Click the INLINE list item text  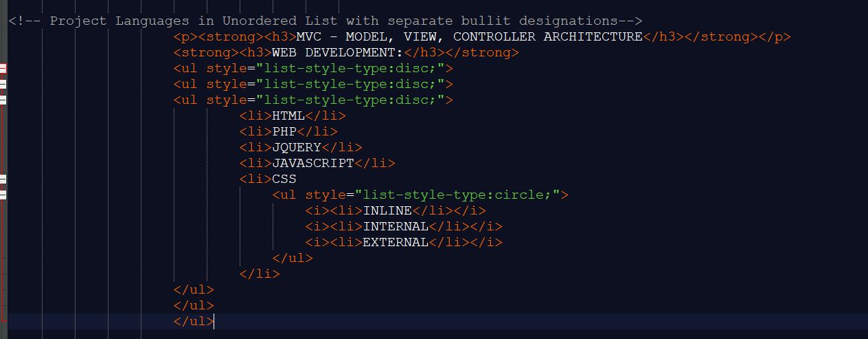point(387,211)
